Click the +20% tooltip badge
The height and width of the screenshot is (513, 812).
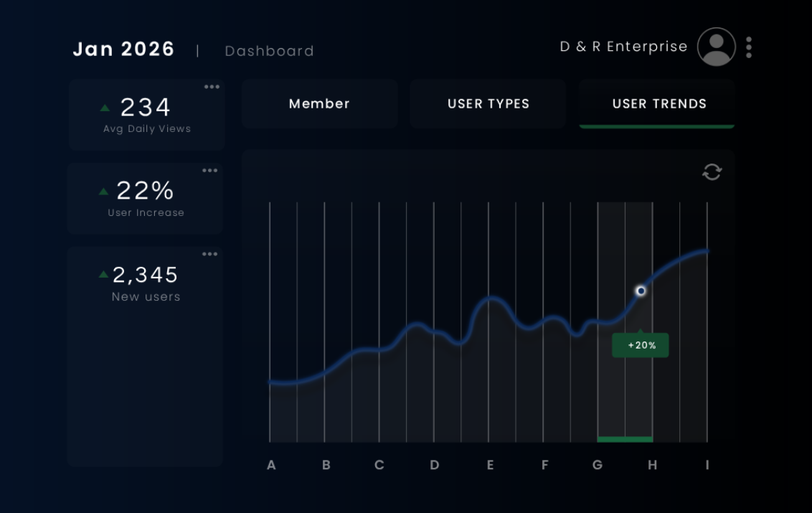click(641, 345)
